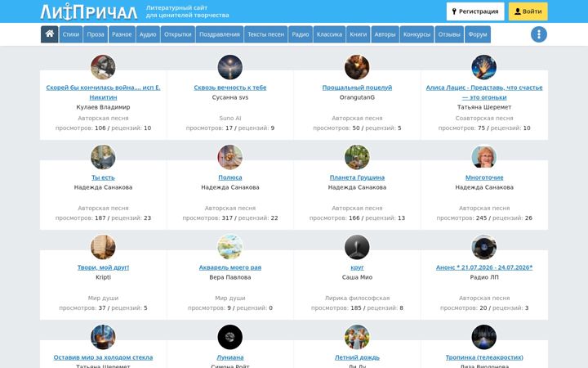This screenshot has height=368, width=588.
Task: Select 'Лирика философская' category label
Action: tap(357, 298)
